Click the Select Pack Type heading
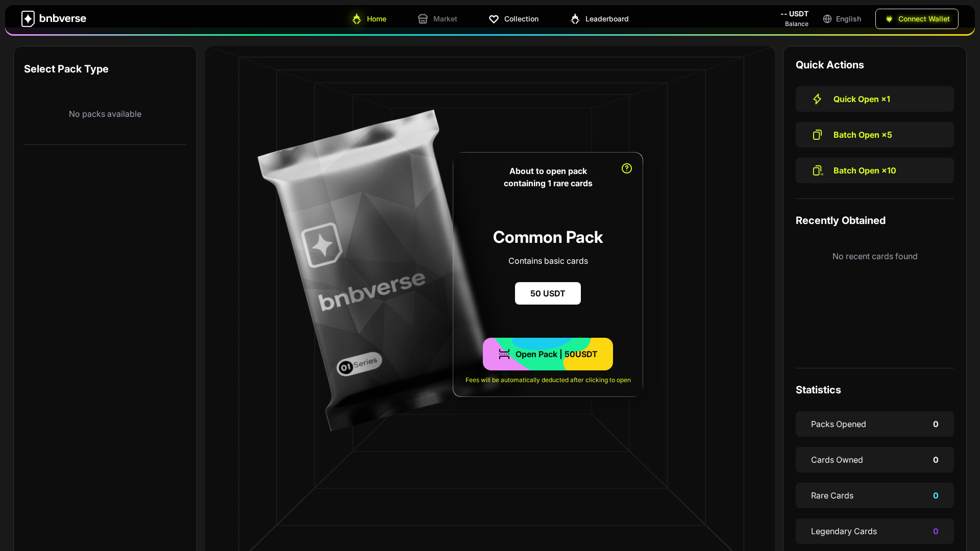This screenshot has height=551, width=980. pyautogui.click(x=66, y=69)
